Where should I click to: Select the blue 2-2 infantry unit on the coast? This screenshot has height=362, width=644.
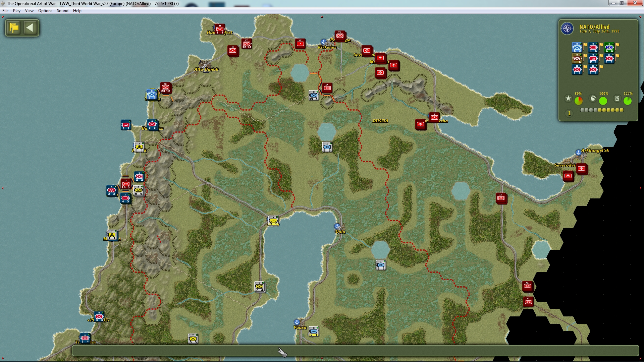pos(111,190)
